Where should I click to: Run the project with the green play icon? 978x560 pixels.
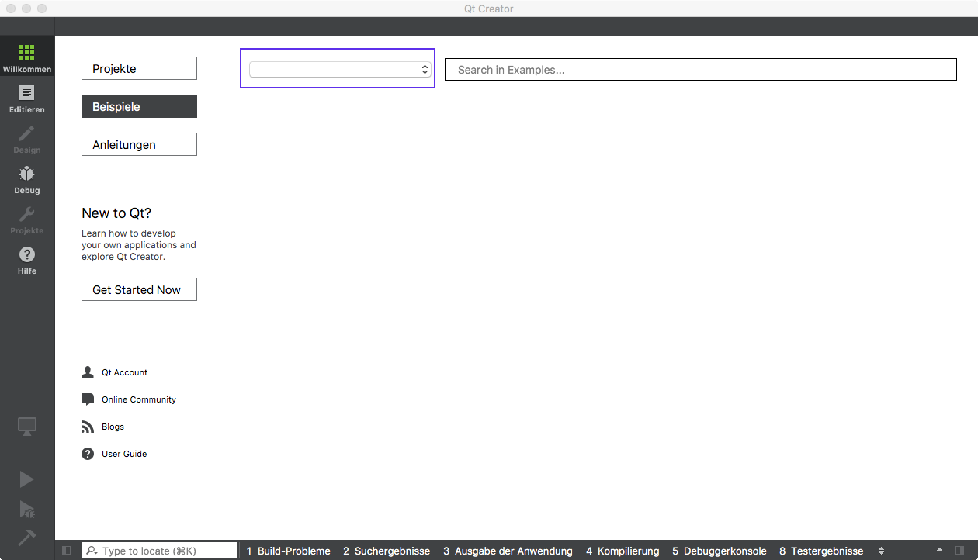pyautogui.click(x=27, y=479)
